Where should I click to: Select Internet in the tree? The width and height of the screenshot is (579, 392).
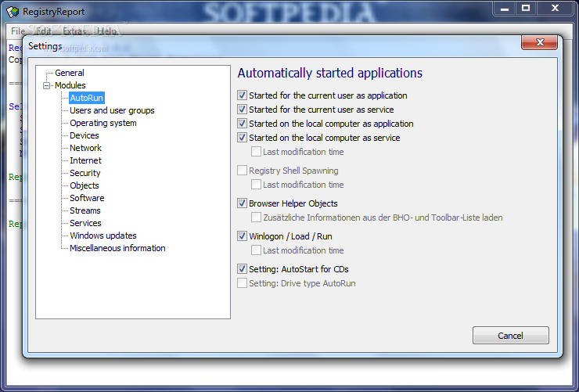[85, 160]
